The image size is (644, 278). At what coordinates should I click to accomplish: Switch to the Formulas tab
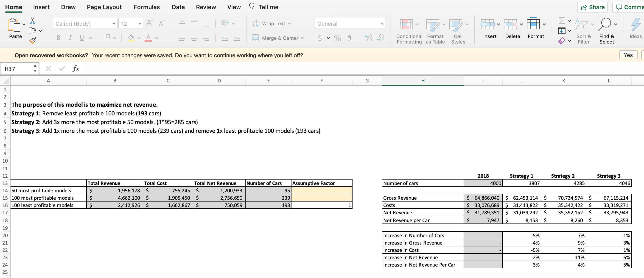[146, 7]
